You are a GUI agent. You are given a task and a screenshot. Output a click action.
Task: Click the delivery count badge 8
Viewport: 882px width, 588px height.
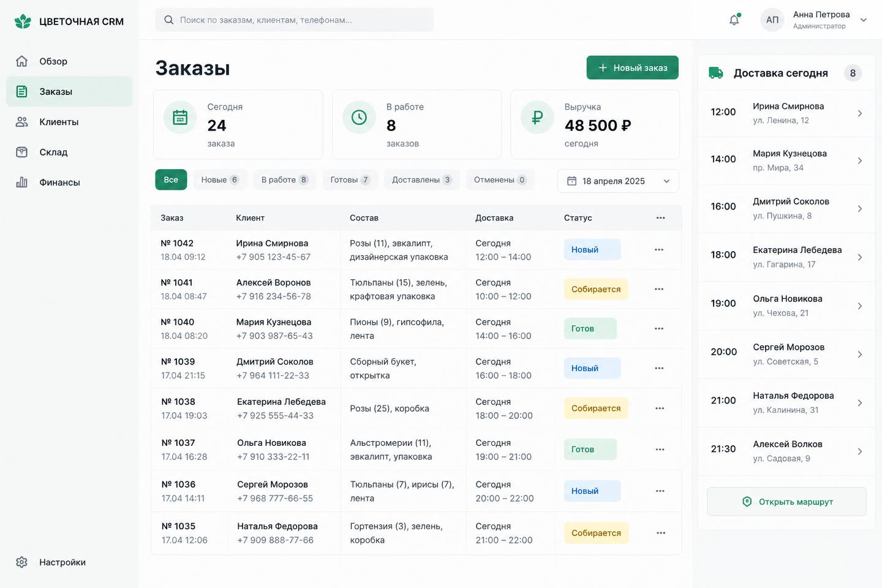pyautogui.click(x=853, y=73)
